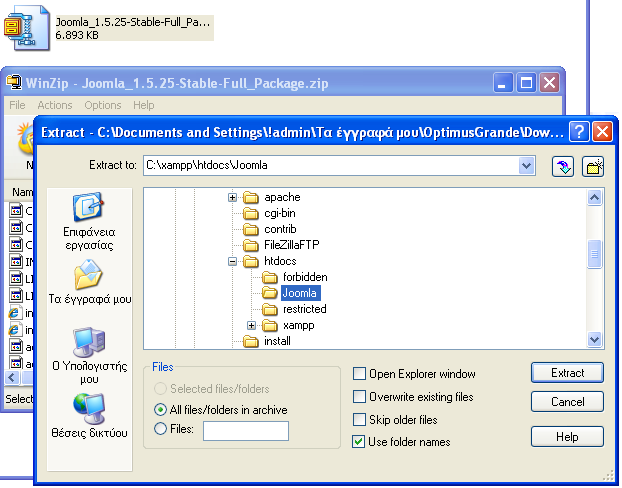622x488 pixels.
Task: Click scroll up arrow in folder tree
Action: coord(594,198)
